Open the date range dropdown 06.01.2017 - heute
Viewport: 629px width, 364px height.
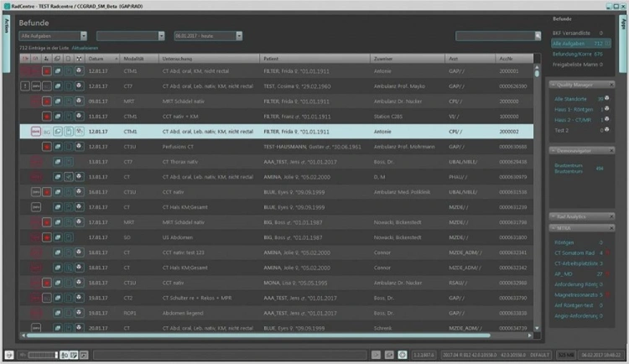click(x=207, y=36)
